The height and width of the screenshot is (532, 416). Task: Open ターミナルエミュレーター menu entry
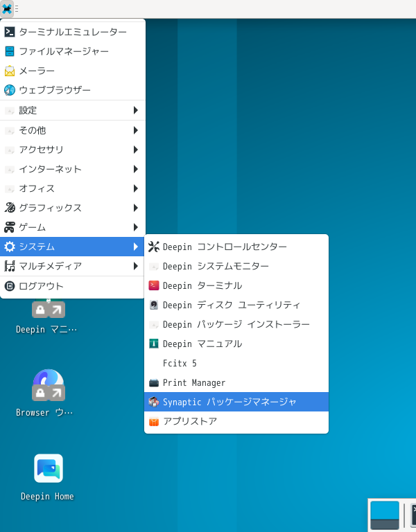(x=73, y=32)
